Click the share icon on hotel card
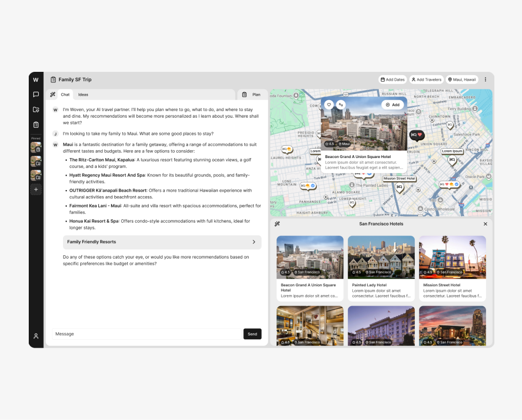This screenshot has height=420, width=522. [x=341, y=104]
